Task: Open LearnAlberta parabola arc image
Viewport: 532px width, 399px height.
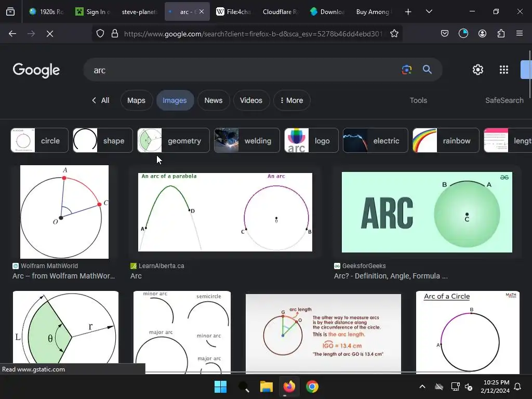Action: tap(225, 212)
